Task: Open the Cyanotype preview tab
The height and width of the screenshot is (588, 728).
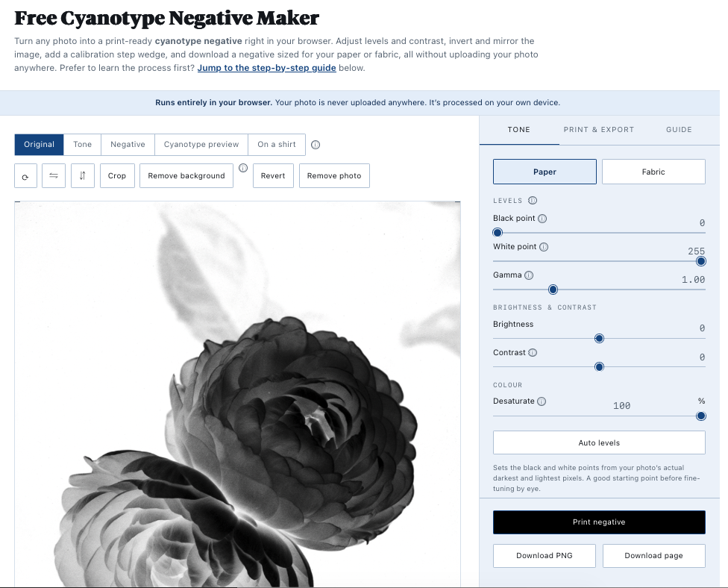Action: click(x=201, y=145)
